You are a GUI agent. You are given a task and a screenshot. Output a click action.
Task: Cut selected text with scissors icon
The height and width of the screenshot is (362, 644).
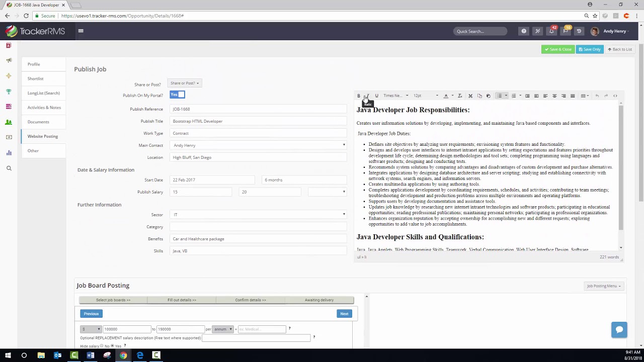470,96
